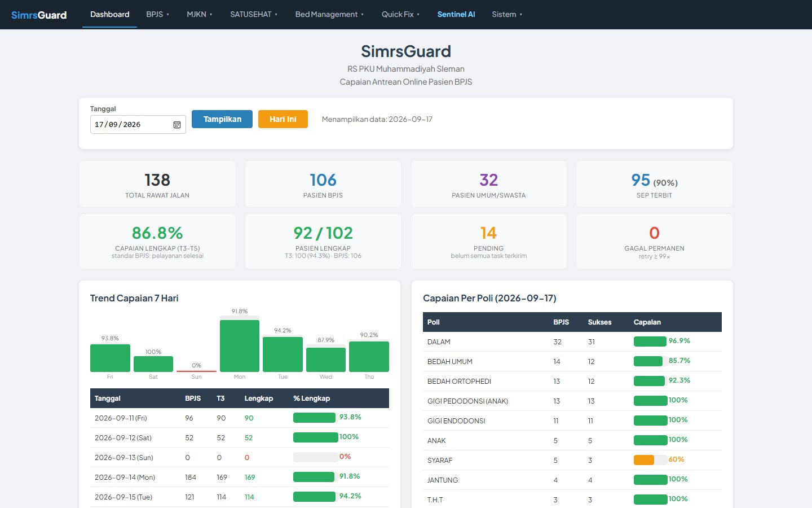Click the 0 Gagal Permanen card
The image size is (812, 508).
654,241
